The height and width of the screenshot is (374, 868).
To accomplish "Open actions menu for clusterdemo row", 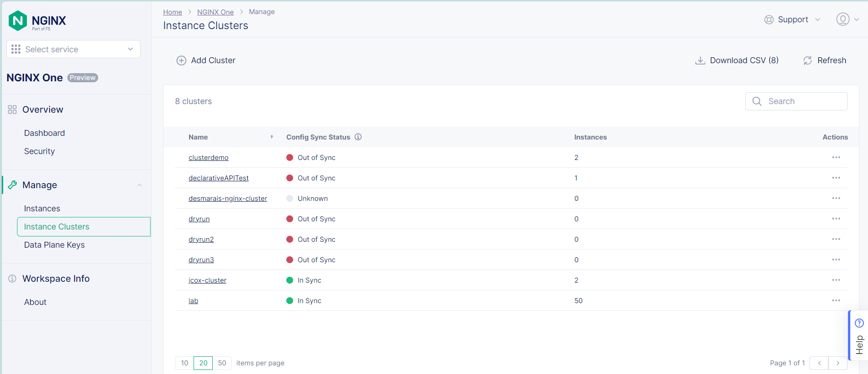I will click(x=836, y=157).
